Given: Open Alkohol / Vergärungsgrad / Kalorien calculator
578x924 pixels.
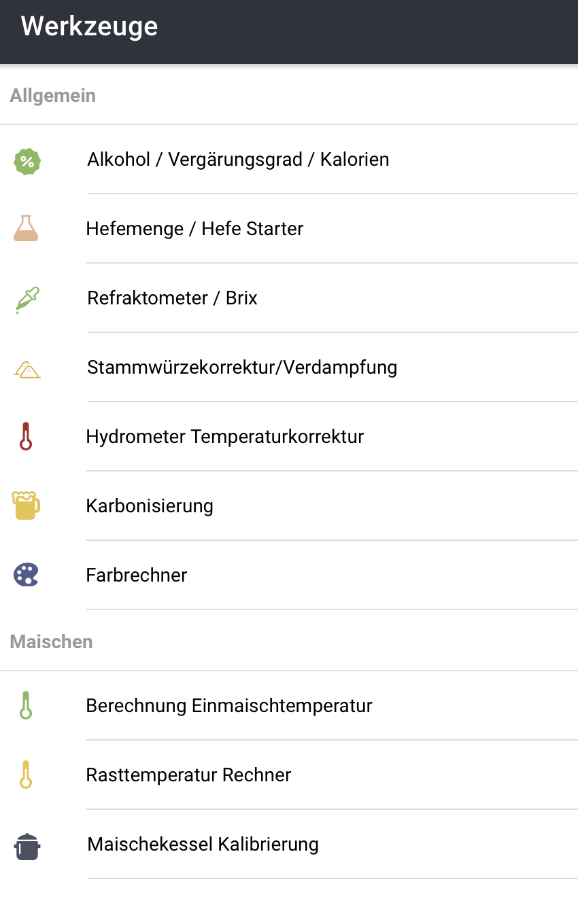Looking at the screenshot, I should (238, 160).
